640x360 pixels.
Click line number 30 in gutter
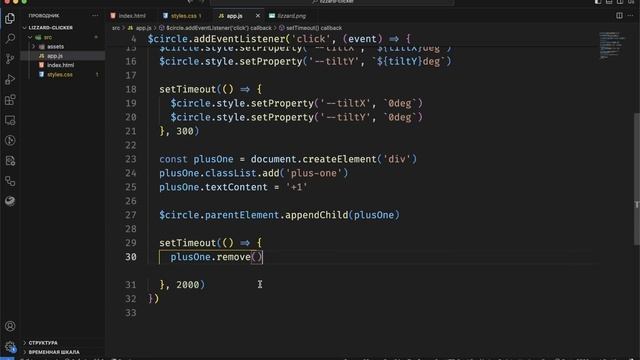pyautogui.click(x=131, y=257)
